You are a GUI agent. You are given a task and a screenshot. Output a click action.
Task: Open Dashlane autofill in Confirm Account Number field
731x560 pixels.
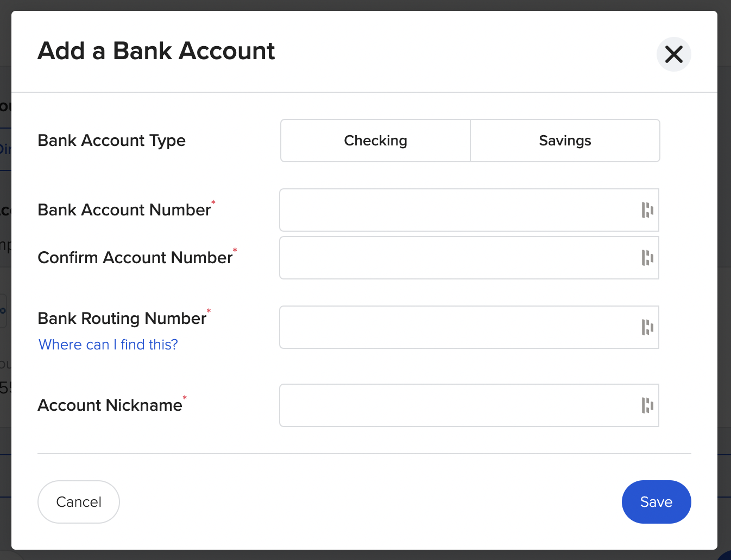646,258
